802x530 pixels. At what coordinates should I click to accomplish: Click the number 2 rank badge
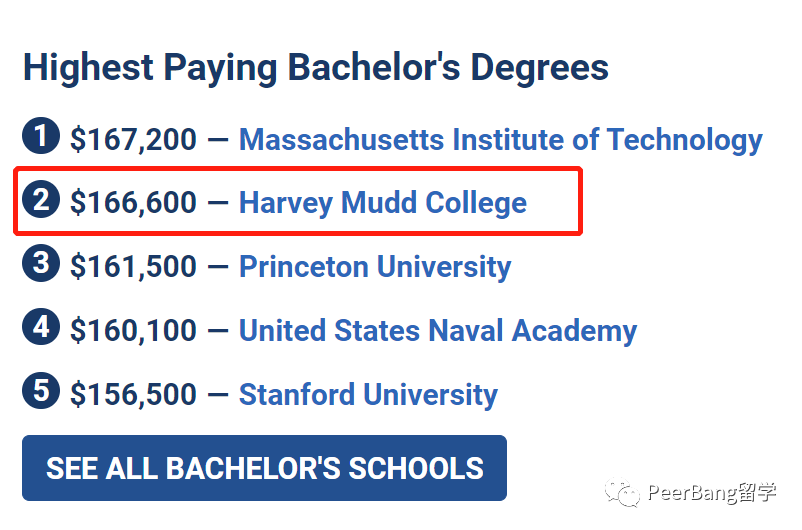click(41, 199)
